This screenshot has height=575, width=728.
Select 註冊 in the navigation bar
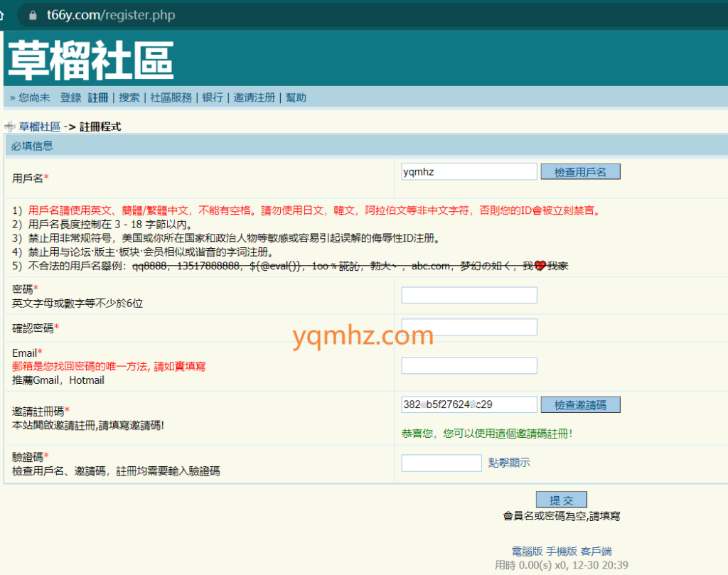pyautogui.click(x=98, y=97)
